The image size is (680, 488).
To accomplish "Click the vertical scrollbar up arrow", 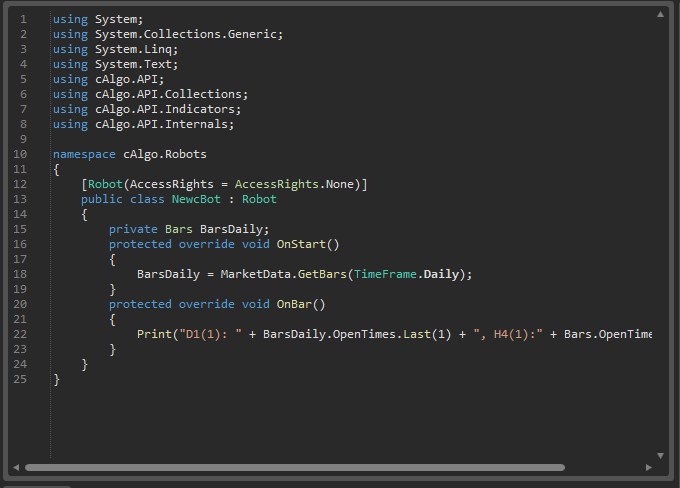I will (x=660, y=15).
